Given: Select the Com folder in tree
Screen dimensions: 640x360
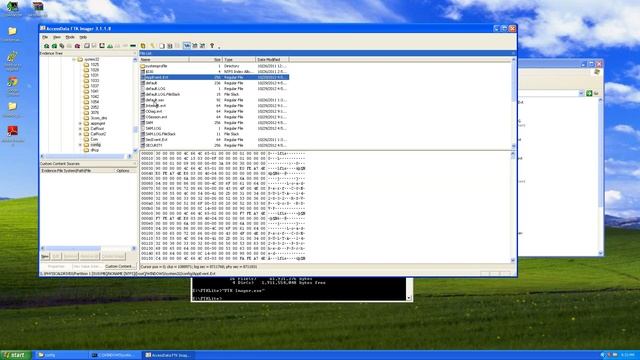Looking at the screenshot, I should coord(94,139).
